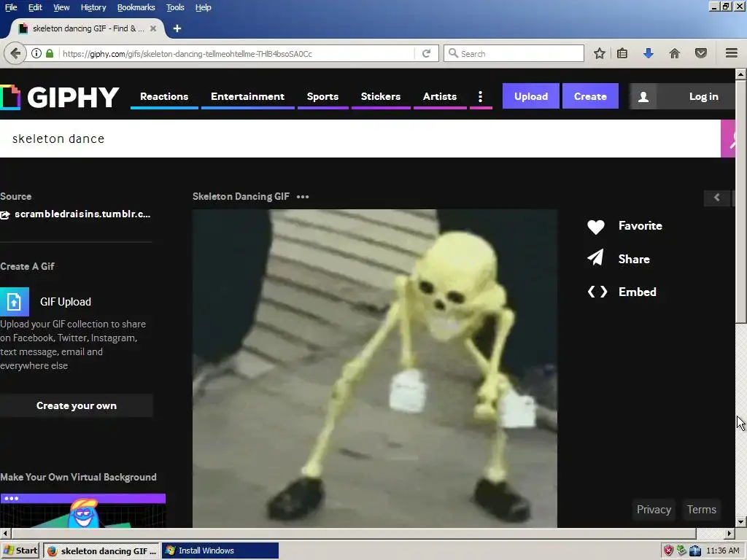Viewport: 747px width, 560px height.
Task: Click the green padlock security icon
Action: (x=50, y=53)
